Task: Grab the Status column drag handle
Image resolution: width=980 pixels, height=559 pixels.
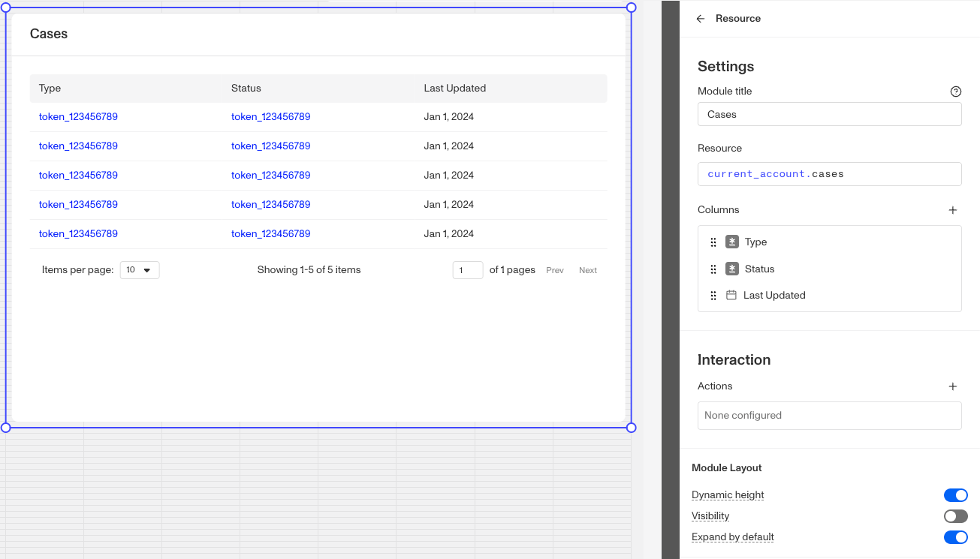Action: 713,269
